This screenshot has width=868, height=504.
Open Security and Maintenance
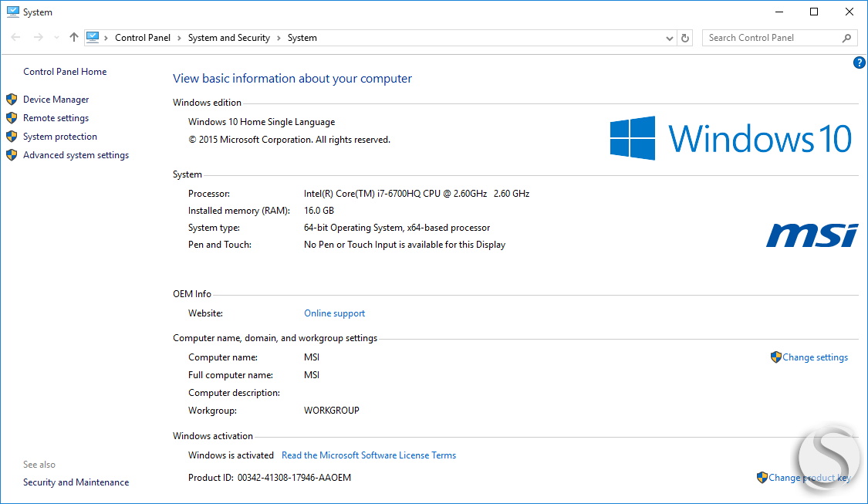[x=76, y=482]
